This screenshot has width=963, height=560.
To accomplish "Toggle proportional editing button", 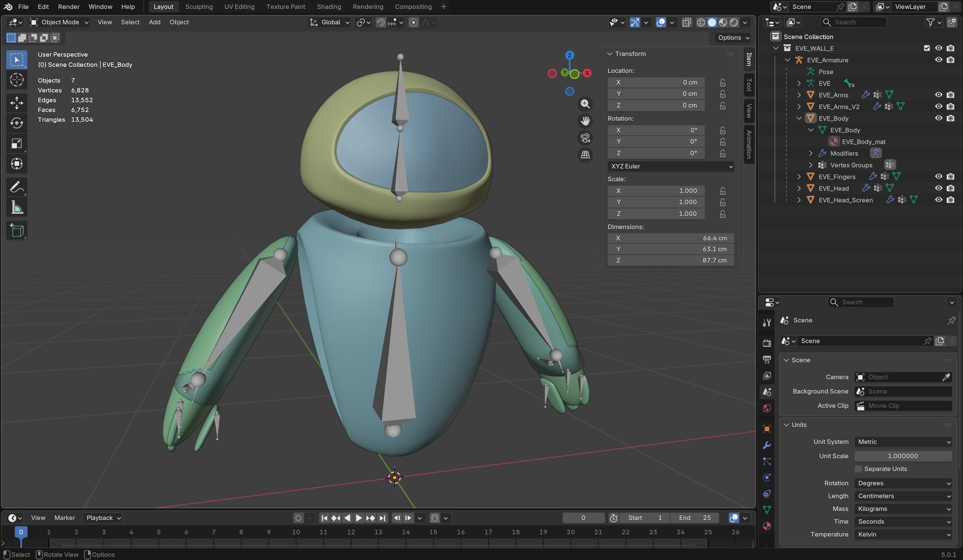I will 413,22.
